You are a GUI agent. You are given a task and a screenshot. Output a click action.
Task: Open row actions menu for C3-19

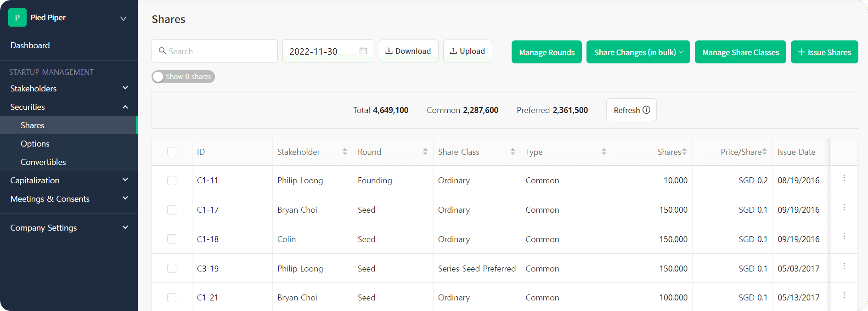tap(844, 266)
